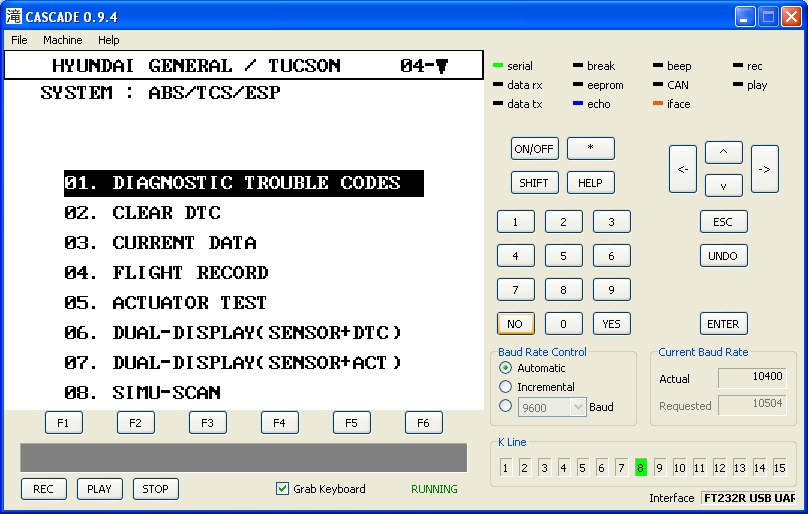
Task: Click the gray recording progress bar
Action: pos(244,457)
